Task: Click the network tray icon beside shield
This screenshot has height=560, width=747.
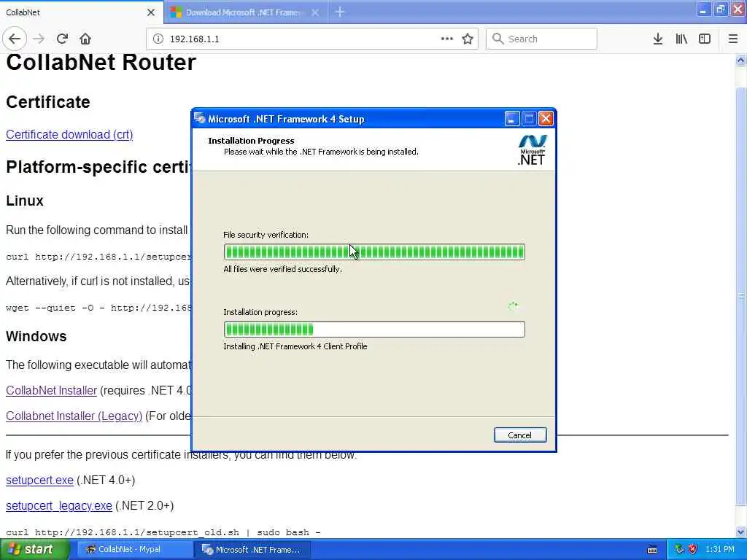Action: coord(679,550)
